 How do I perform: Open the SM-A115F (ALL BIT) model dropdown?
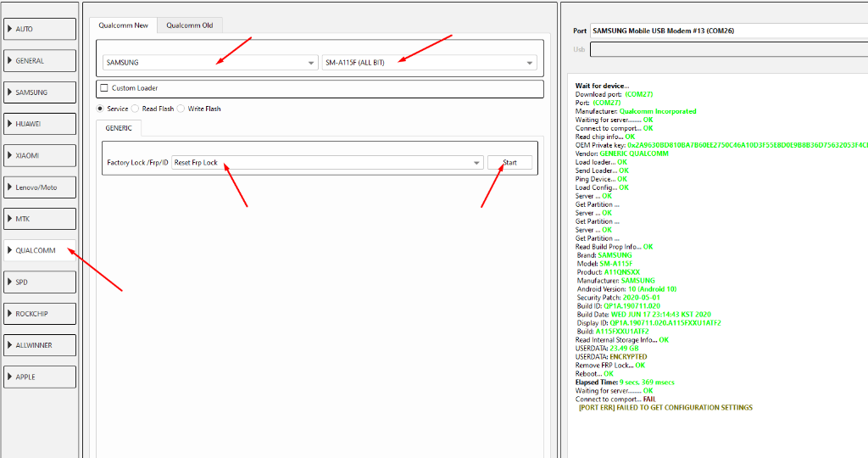pos(430,63)
